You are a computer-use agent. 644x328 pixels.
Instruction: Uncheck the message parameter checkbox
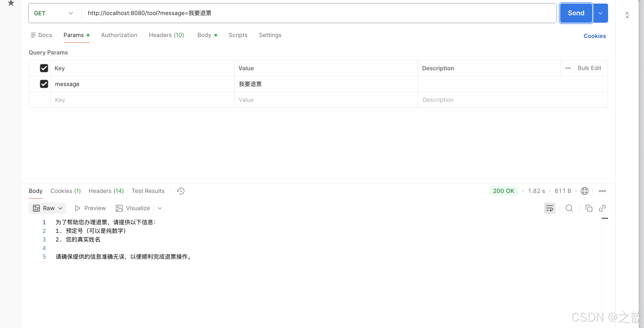click(44, 84)
